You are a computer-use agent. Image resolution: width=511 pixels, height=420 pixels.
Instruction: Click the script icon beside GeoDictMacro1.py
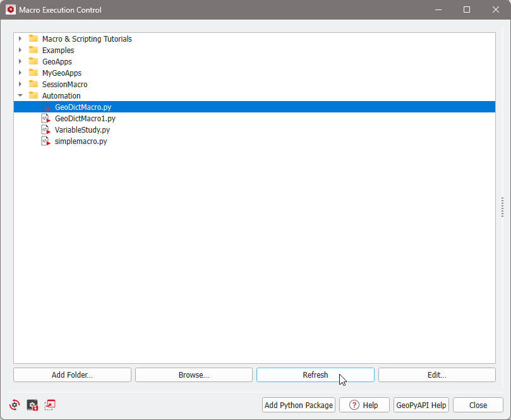[x=46, y=118]
